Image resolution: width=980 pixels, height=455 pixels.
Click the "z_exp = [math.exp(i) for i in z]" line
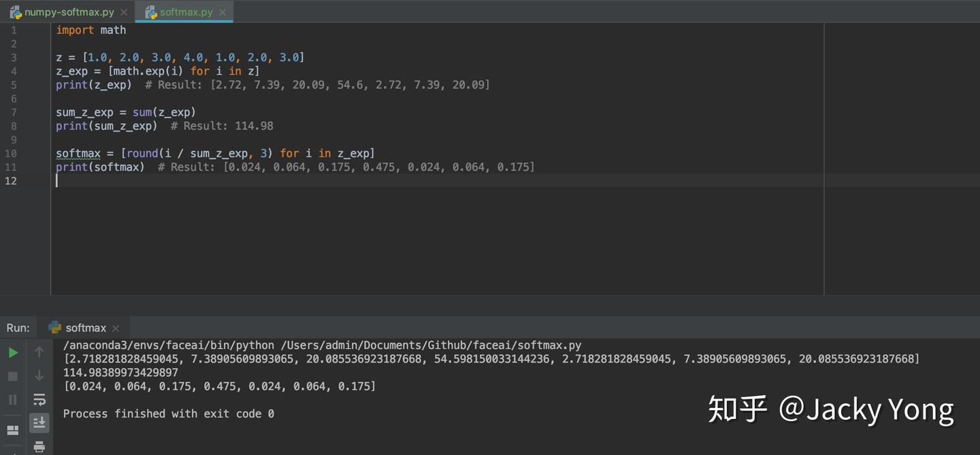point(158,71)
